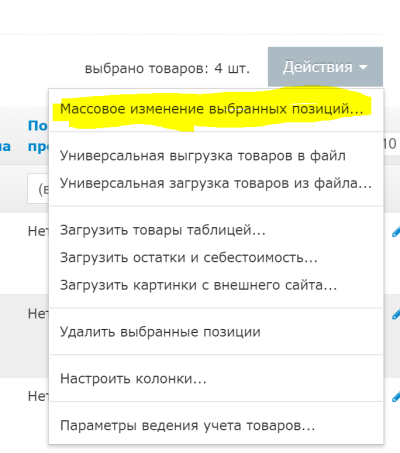Open Параметры ведения учета товаров
Screen dimensions: 400x453
coord(187,426)
